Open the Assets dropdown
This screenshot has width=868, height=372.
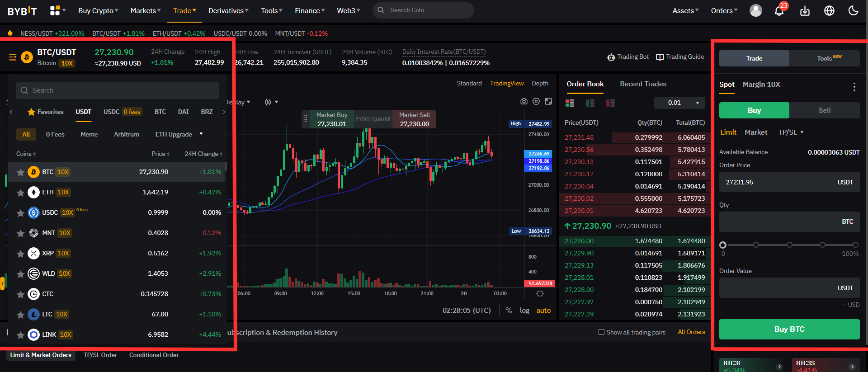685,11
